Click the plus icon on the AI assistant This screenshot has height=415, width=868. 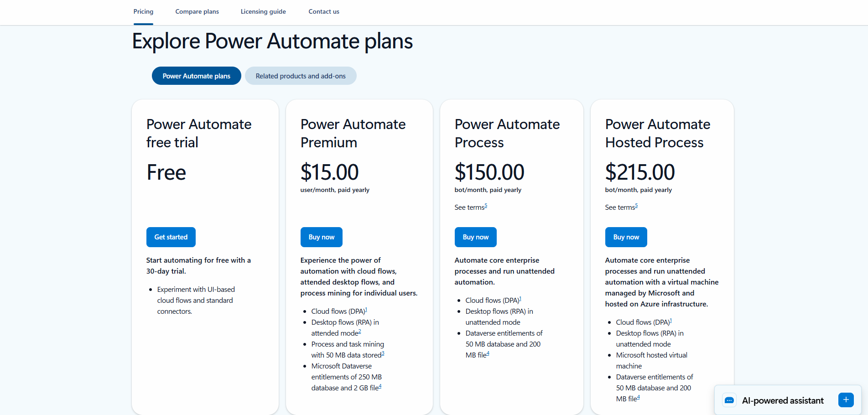(846, 400)
